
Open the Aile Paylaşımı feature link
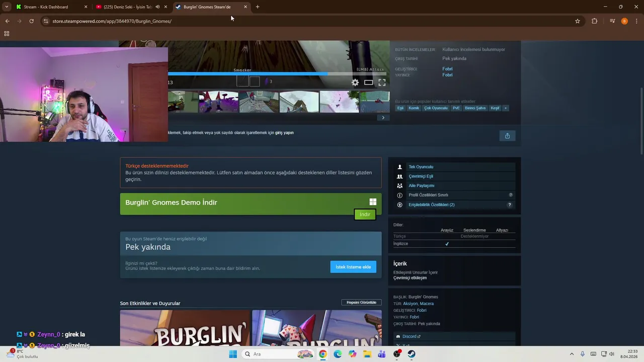[421, 186]
